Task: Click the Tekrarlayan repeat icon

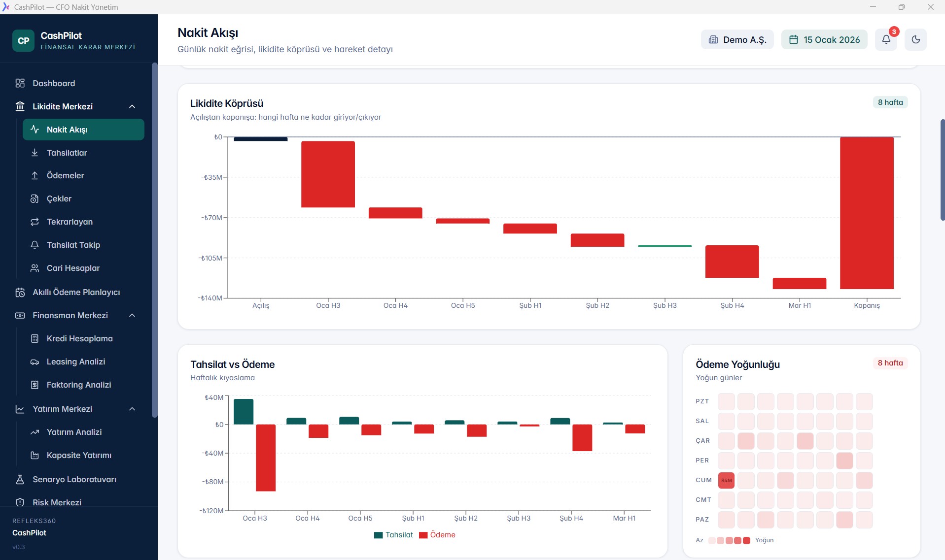Action: [35, 222]
